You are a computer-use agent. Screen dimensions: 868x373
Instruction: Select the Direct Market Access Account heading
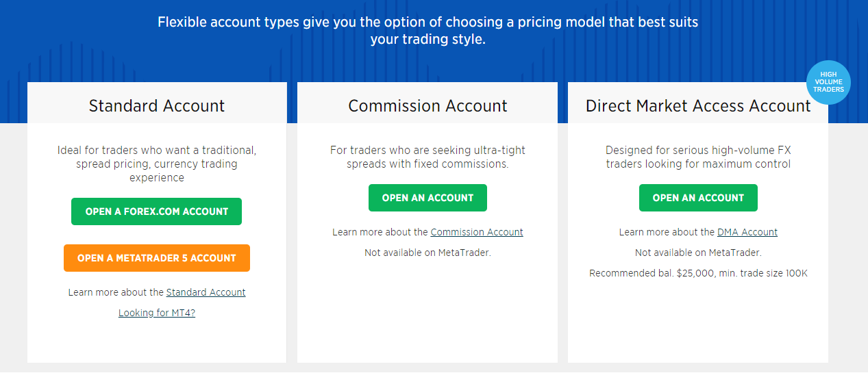coord(698,106)
